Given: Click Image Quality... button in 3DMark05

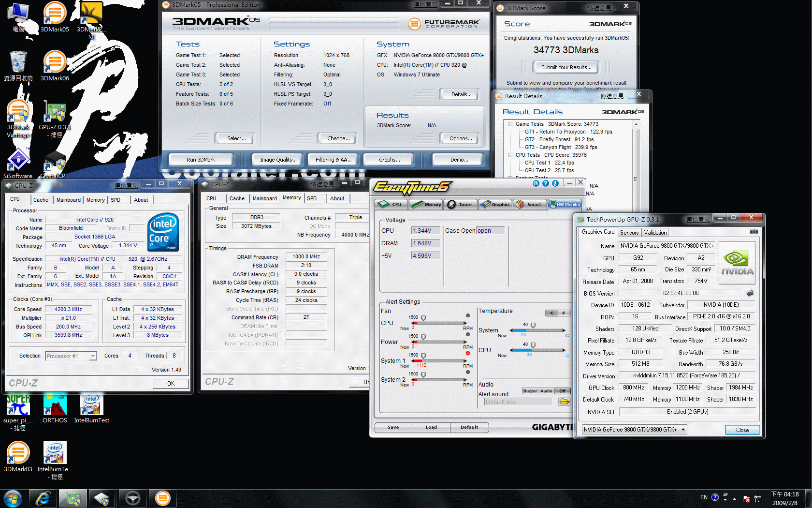Looking at the screenshot, I should (x=278, y=160).
